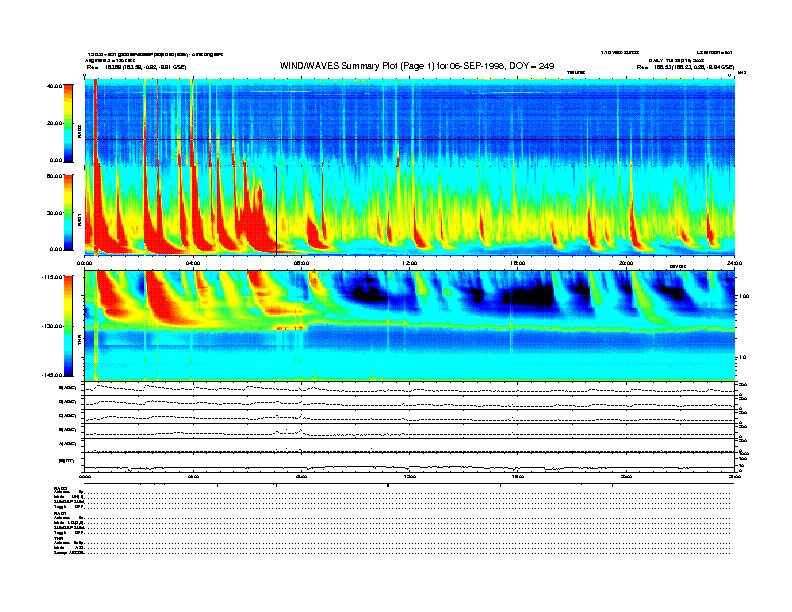Click the 20:00 tick label below RAD1 spectrogram
The height and width of the screenshot is (612, 792).
coord(626,263)
